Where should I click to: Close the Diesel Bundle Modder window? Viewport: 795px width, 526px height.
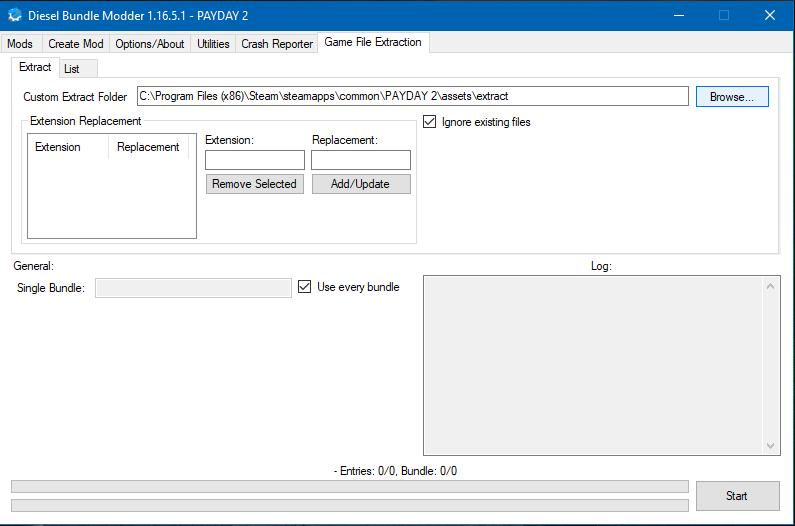pos(770,16)
